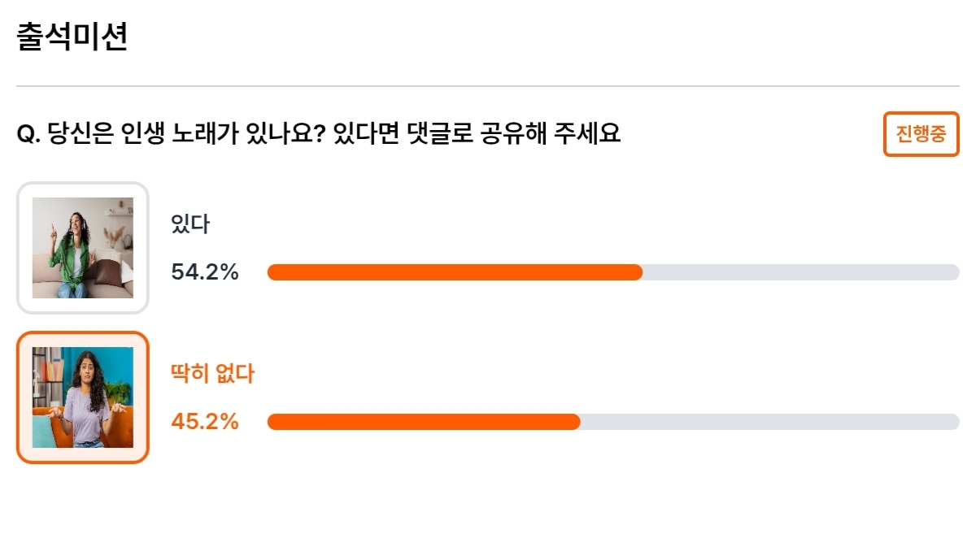Screen dimensions: 976x560
Task: Click the orange filled portion of 있다 bar
Action: 455,272
